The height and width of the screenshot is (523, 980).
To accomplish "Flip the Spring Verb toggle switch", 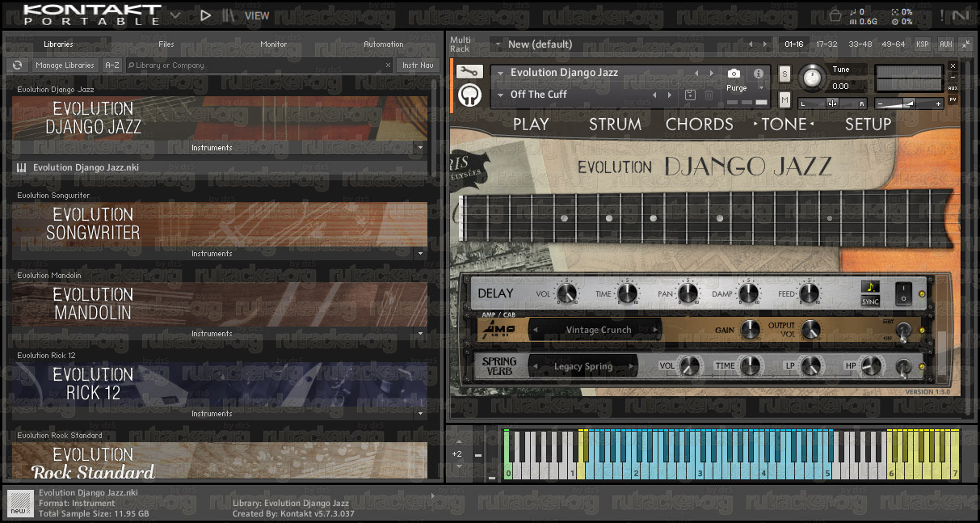I will click(903, 368).
